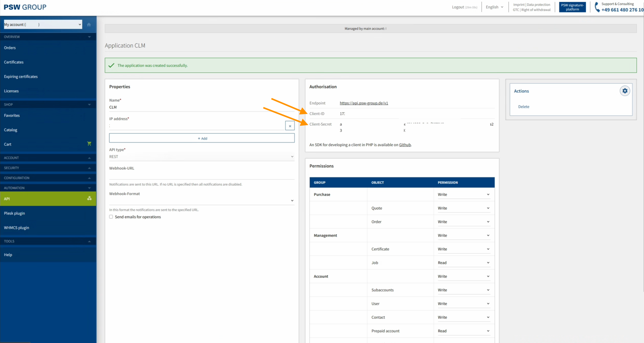Click the Add IP address button

pyautogui.click(x=202, y=138)
